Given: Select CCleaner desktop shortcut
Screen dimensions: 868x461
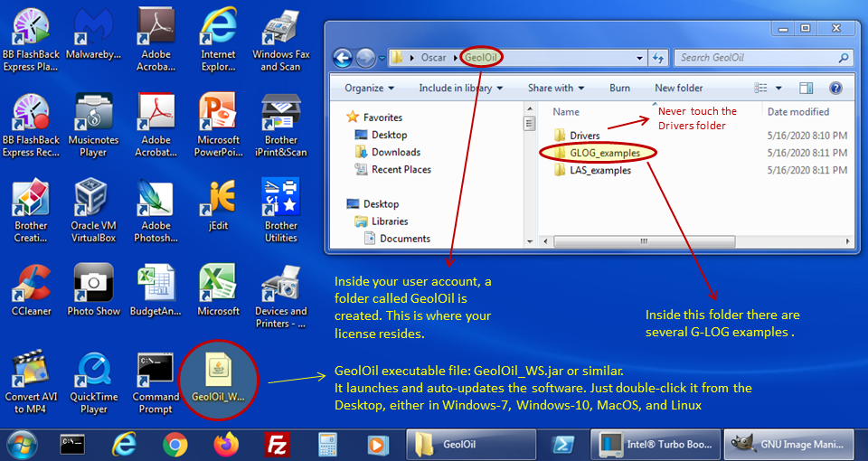Looking at the screenshot, I should tap(31, 290).
